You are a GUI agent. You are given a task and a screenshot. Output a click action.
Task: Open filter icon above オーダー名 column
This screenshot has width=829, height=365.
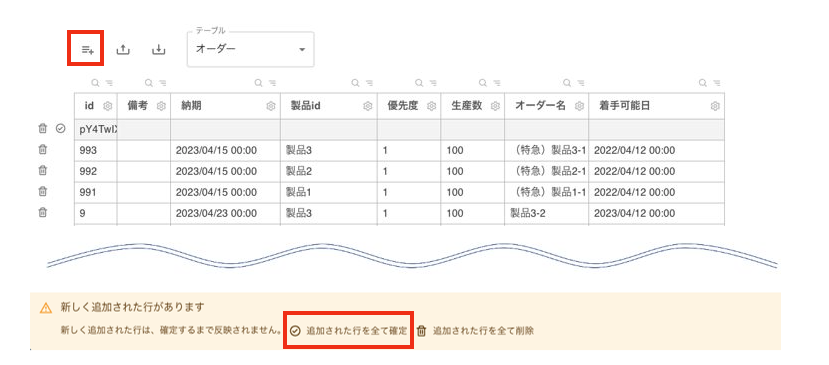pyautogui.click(x=581, y=83)
